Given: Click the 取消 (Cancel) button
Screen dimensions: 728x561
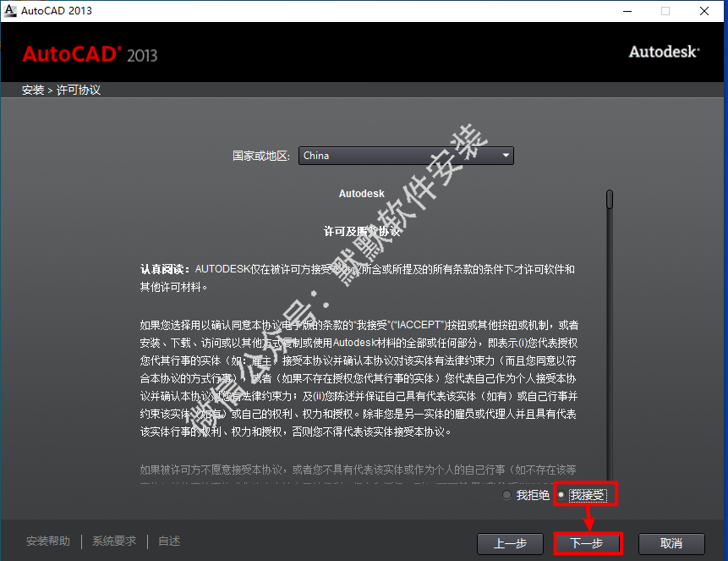Looking at the screenshot, I should pyautogui.click(x=671, y=543).
